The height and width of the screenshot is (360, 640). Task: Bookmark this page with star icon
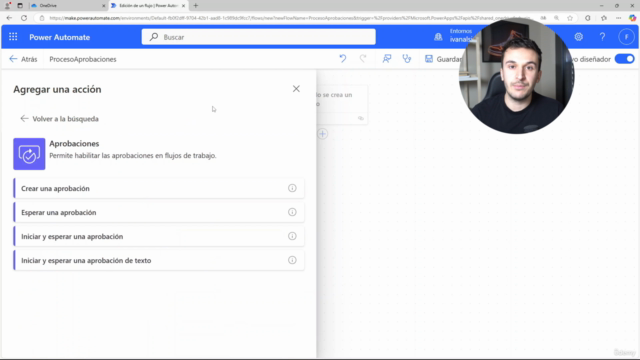tap(570, 18)
